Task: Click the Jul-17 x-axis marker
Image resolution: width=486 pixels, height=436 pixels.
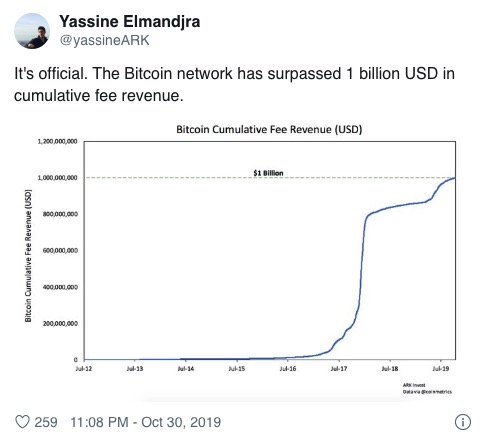Action: 339,369
